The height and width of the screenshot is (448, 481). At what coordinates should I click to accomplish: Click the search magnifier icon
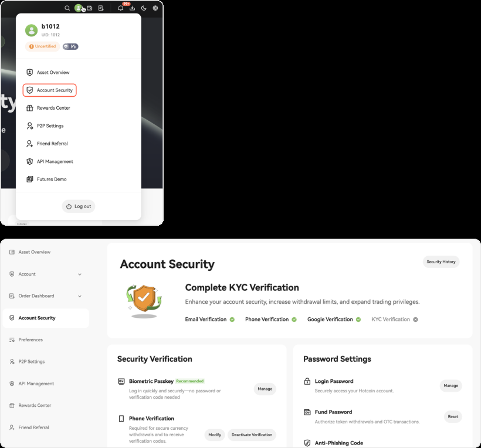coord(67,8)
